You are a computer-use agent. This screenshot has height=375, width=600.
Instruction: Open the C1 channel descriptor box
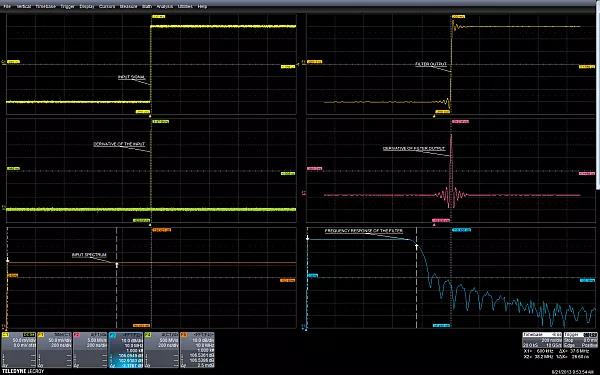pyautogui.click(x=18, y=350)
